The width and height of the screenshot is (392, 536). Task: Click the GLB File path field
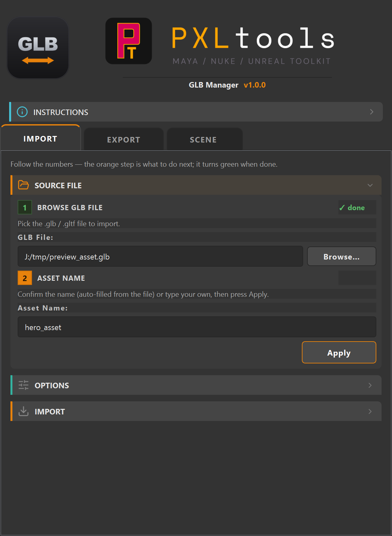[x=160, y=256]
